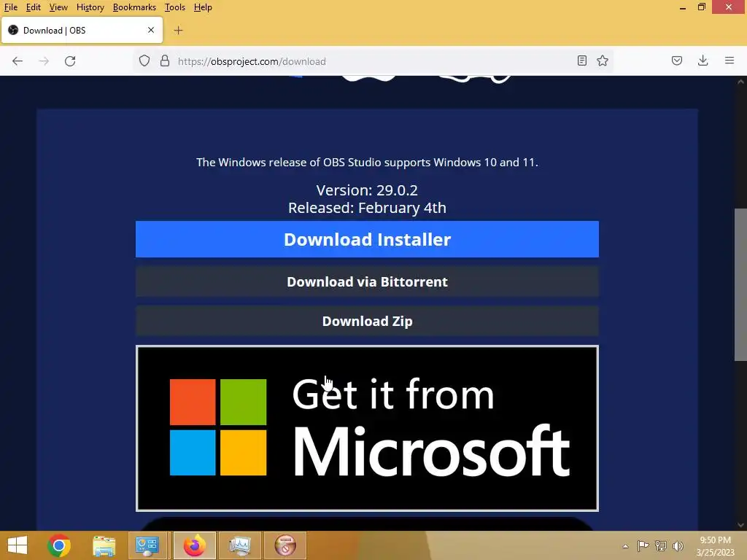Screen dimensions: 747x560
Task: Toggle reader view icon in address bar
Action: (581, 61)
